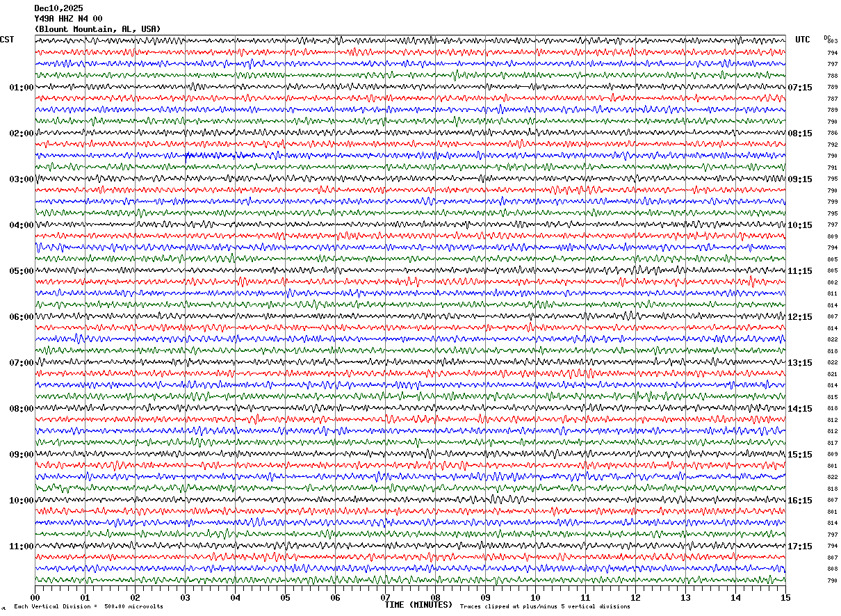Click the 07:15 UTC time label
Screen dimensions: 841x616
[x=800, y=88]
